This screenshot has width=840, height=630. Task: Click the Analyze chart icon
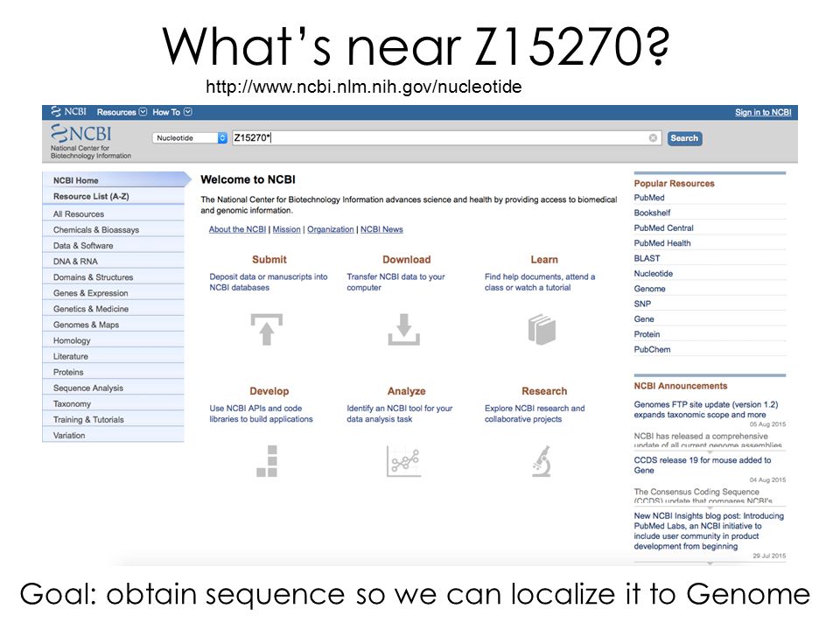[404, 461]
